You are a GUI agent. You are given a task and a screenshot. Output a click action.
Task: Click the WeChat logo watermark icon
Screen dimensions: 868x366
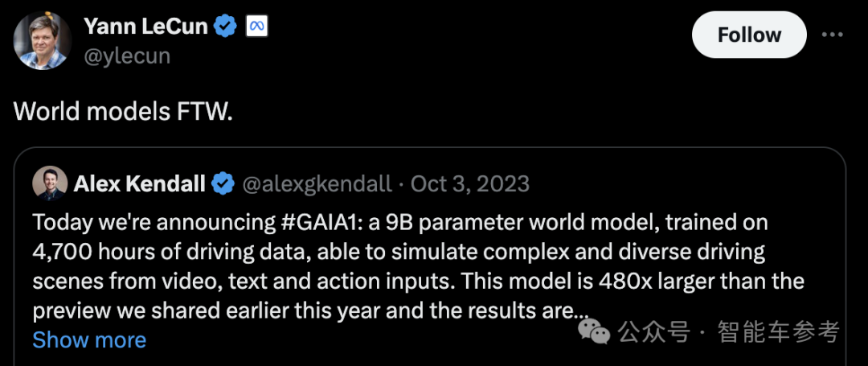pyautogui.click(x=596, y=331)
